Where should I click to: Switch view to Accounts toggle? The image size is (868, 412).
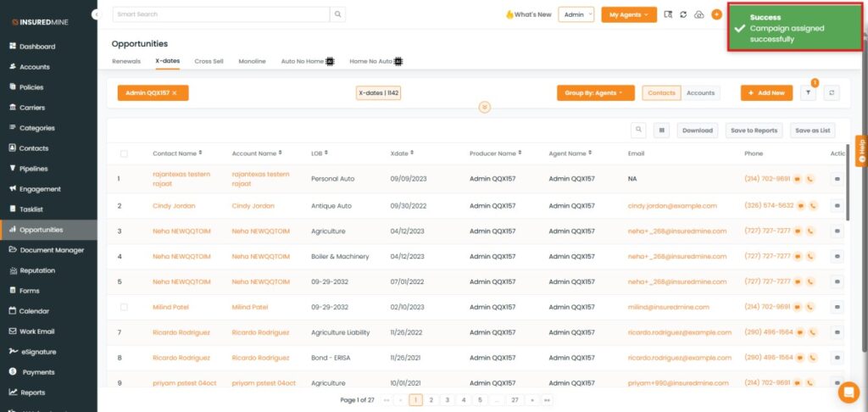pyautogui.click(x=700, y=93)
